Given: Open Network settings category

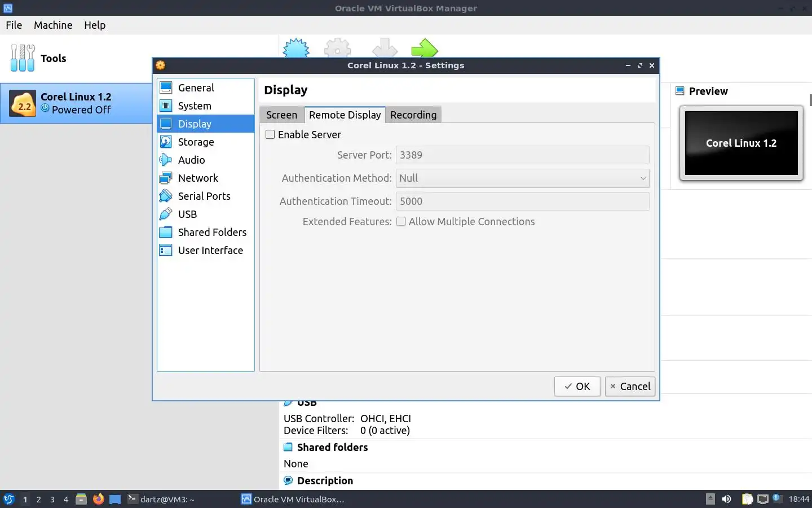Looking at the screenshot, I should pos(206,178).
